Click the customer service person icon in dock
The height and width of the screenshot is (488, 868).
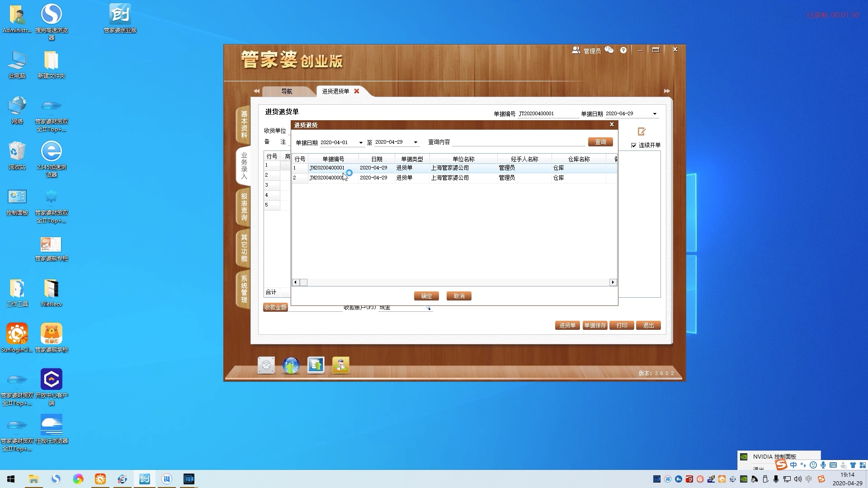tap(340, 365)
